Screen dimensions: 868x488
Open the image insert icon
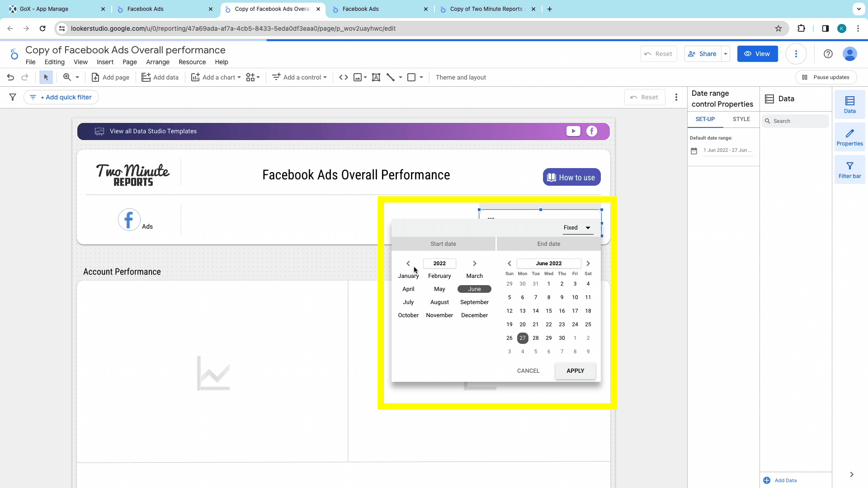pos(358,77)
